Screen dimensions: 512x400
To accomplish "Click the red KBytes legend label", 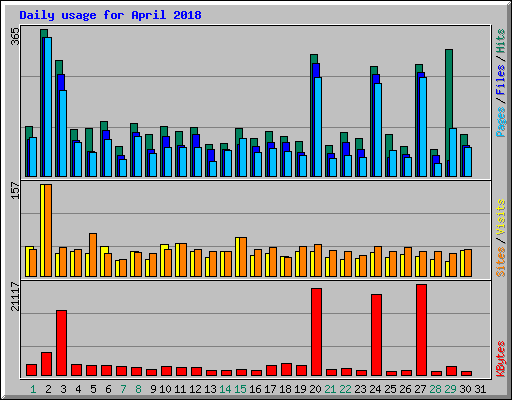I will pos(501,359).
